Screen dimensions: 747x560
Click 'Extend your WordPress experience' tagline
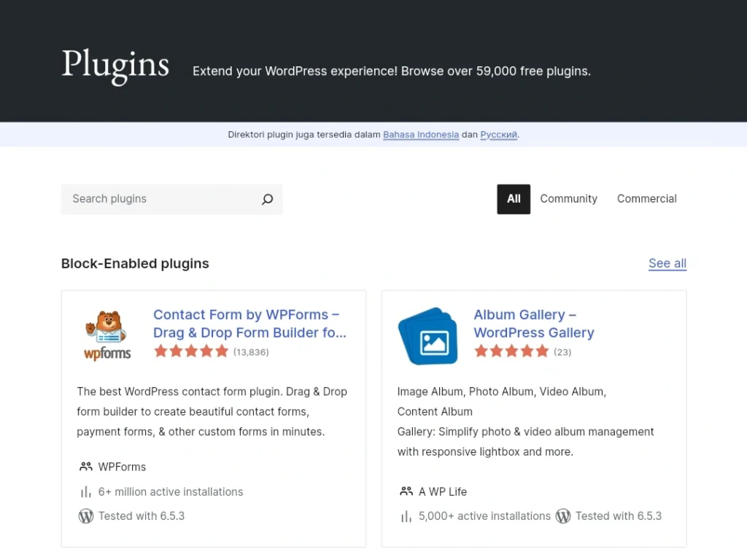[392, 71]
